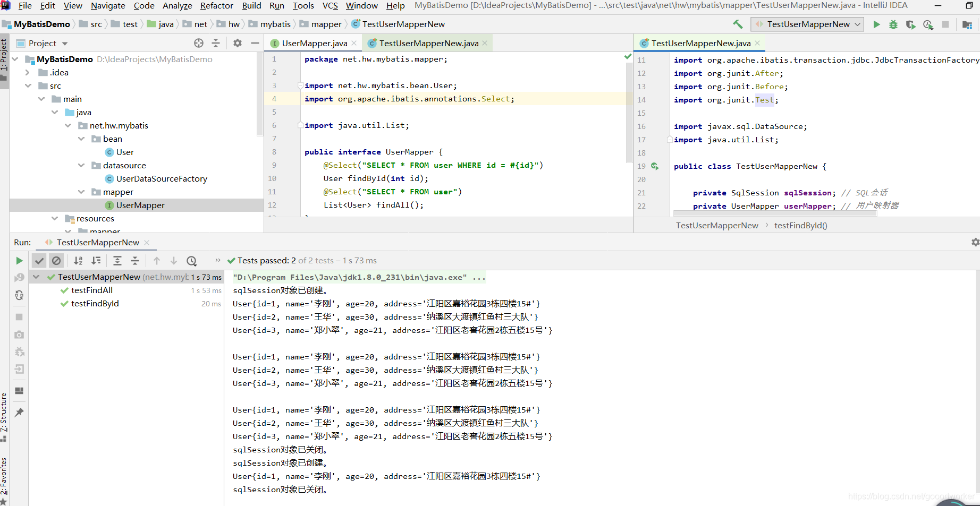This screenshot has width=980, height=506.
Task: Open Project Structure icon in the top toolbar
Action: (x=967, y=24)
